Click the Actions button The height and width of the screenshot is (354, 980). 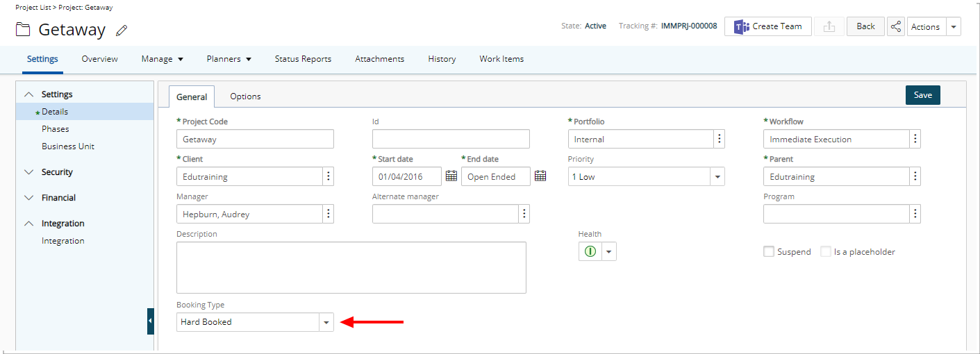[x=926, y=26]
